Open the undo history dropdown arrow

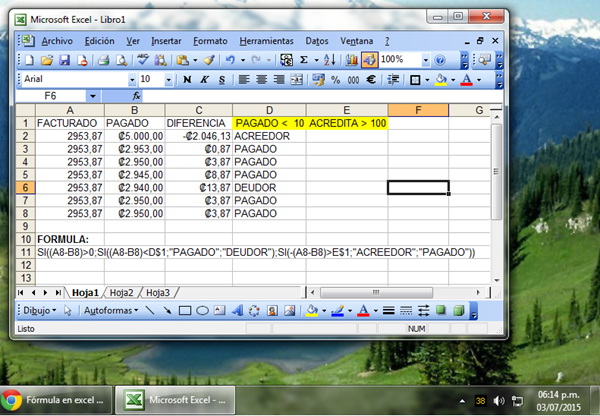pos(243,60)
